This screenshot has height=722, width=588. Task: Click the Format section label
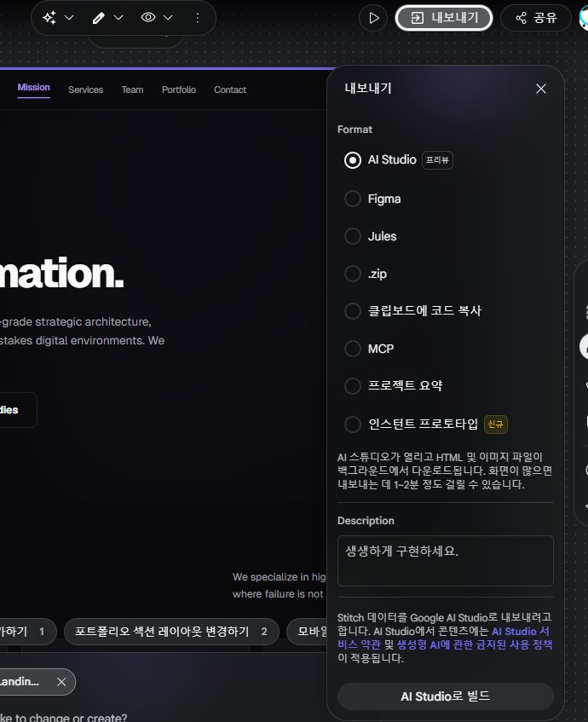[355, 130]
